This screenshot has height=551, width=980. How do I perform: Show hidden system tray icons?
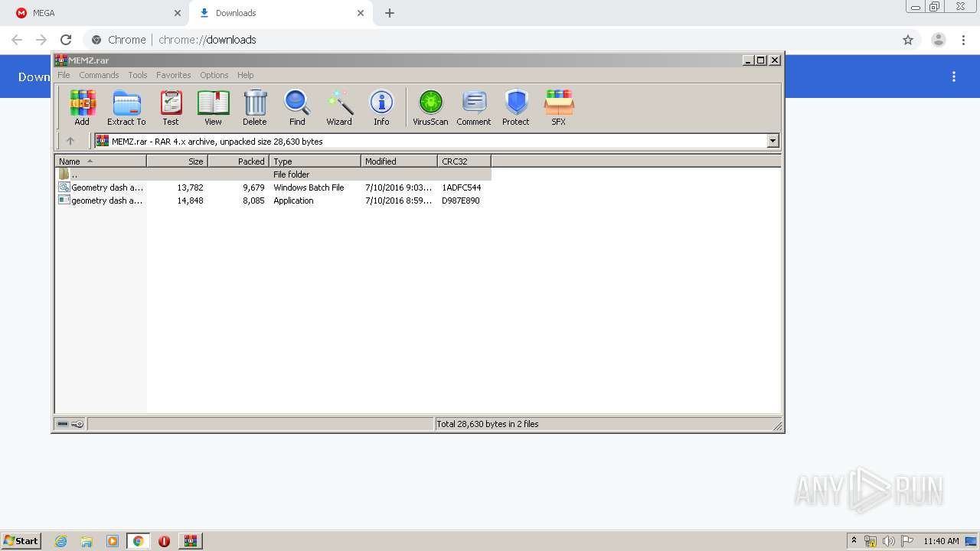(854, 541)
